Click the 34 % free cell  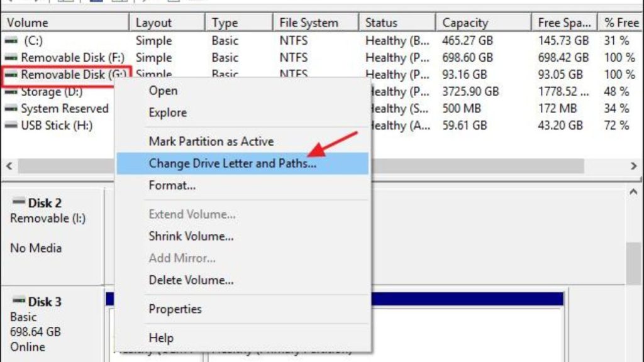pos(616,108)
